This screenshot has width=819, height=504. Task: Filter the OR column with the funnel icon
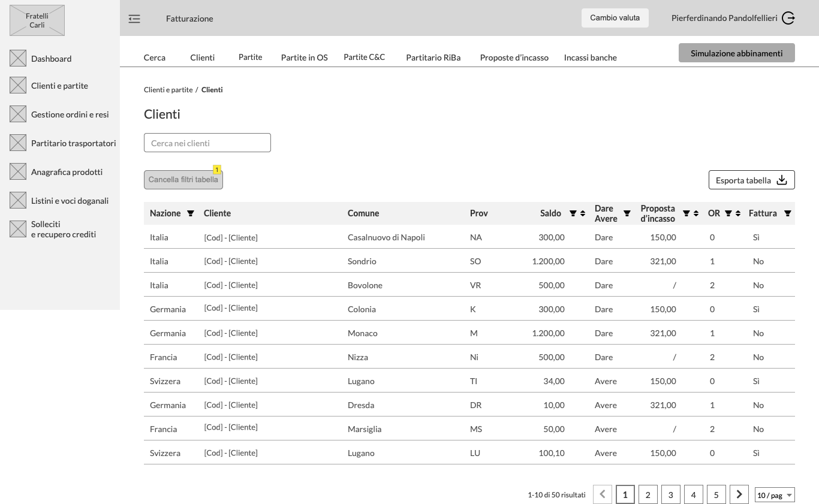(x=728, y=213)
